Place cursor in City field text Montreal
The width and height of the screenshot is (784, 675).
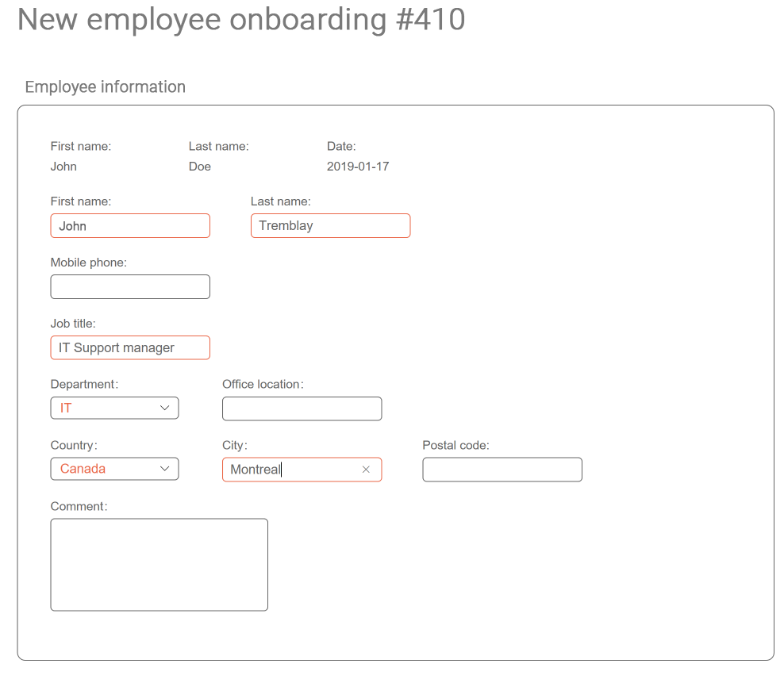256,470
